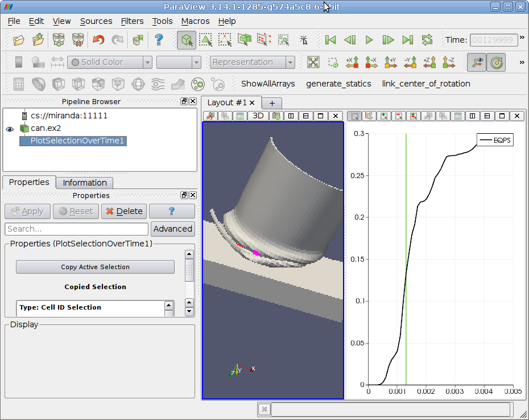
Task: Split the 3D view horizontally
Action: click(x=291, y=116)
